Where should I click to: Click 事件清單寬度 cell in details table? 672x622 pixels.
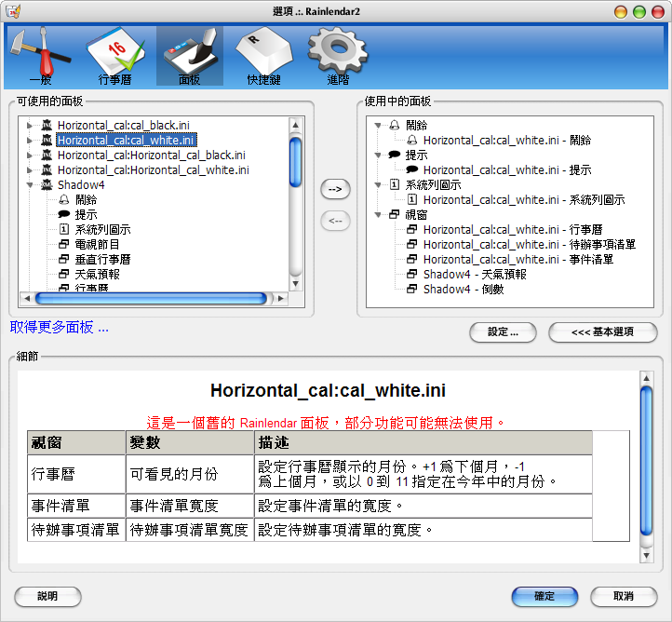point(190,506)
